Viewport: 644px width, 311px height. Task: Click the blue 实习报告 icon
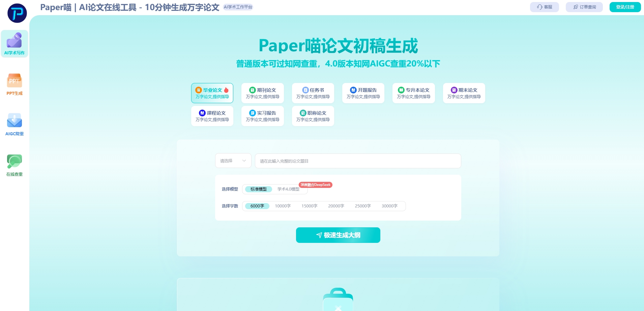(x=253, y=113)
